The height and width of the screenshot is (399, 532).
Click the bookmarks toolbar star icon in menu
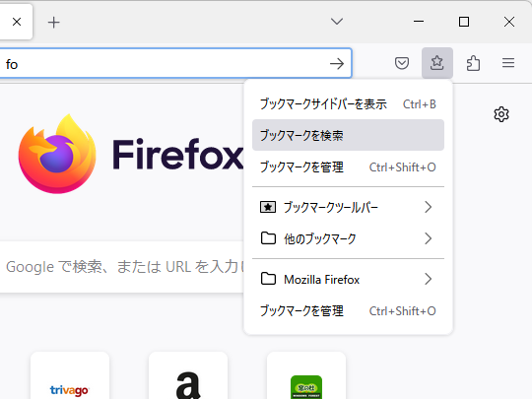coord(268,207)
